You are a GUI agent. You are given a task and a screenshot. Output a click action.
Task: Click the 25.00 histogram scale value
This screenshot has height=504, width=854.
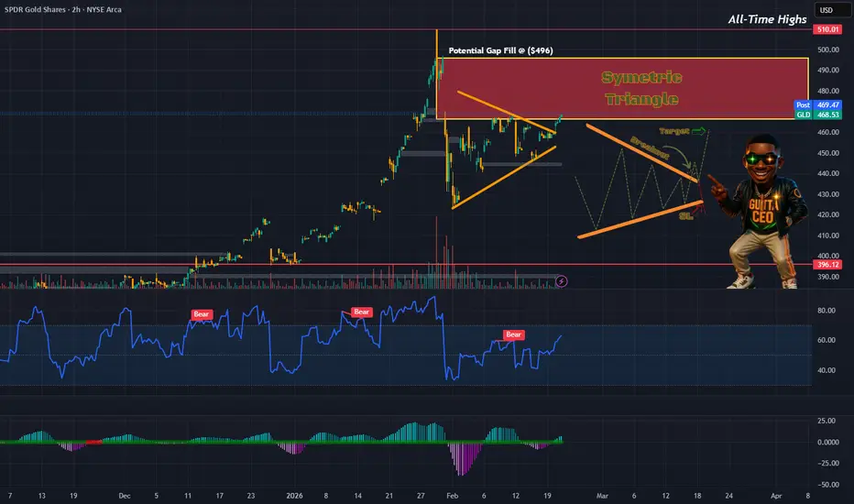(x=827, y=421)
